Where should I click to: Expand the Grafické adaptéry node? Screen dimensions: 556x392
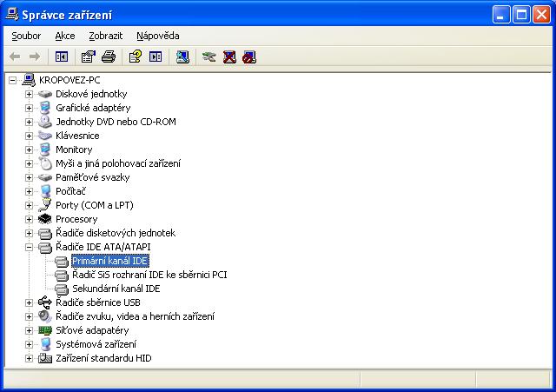29,108
